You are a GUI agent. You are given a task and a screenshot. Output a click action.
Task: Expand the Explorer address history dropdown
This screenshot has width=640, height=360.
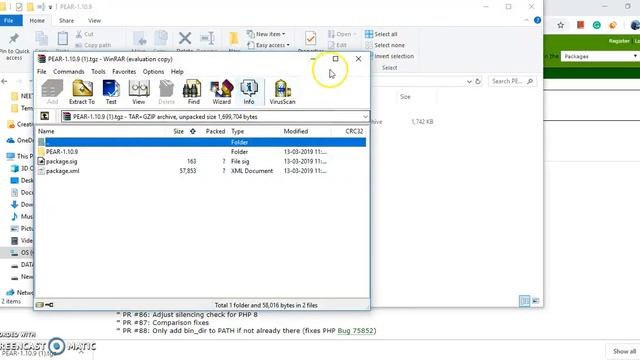pos(469,82)
